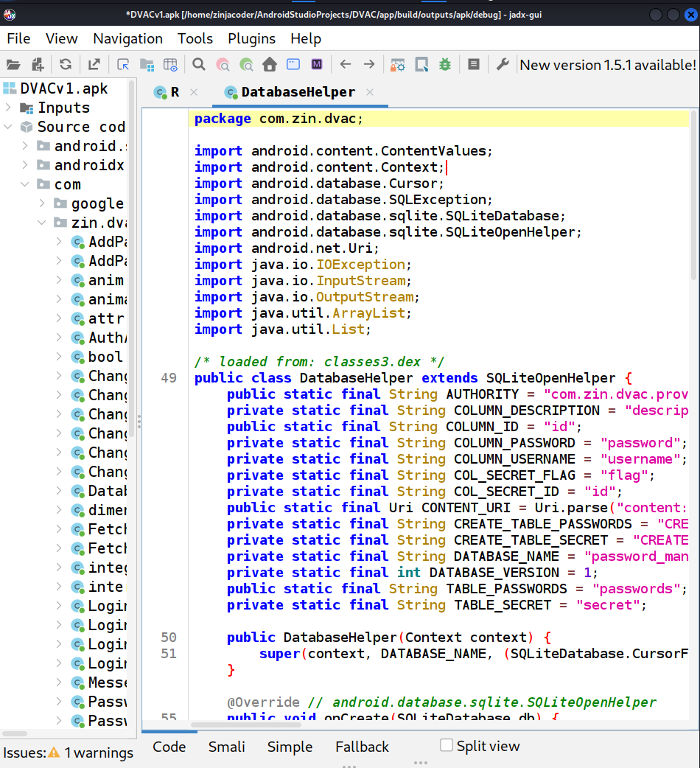Open preferences with the wrench icon
700x768 pixels.
coord(503,65)
